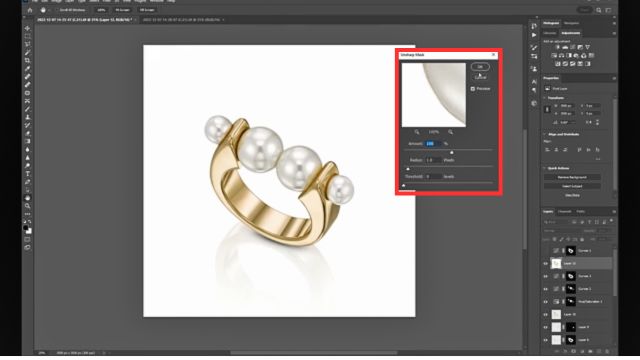This screenshot has width=640, height=360.
Task: Change screen mode from toolbar bottom icon
Action: [27, 248]
